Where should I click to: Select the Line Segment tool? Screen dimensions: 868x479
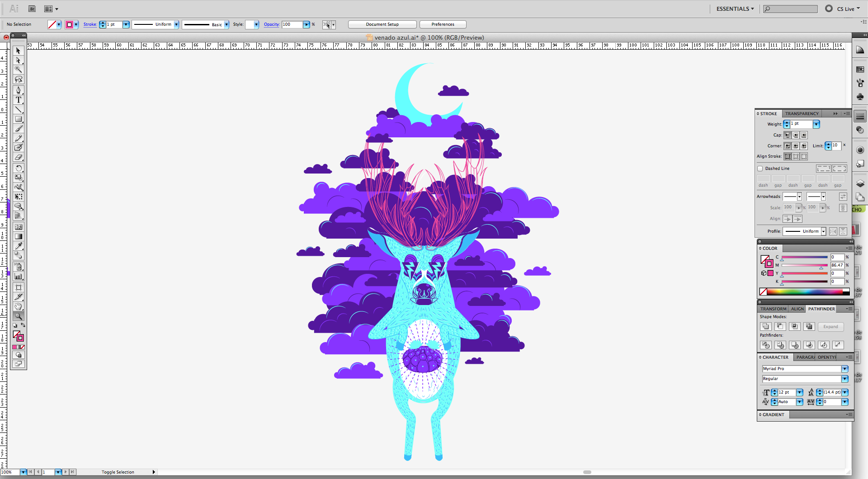point(18,109)
